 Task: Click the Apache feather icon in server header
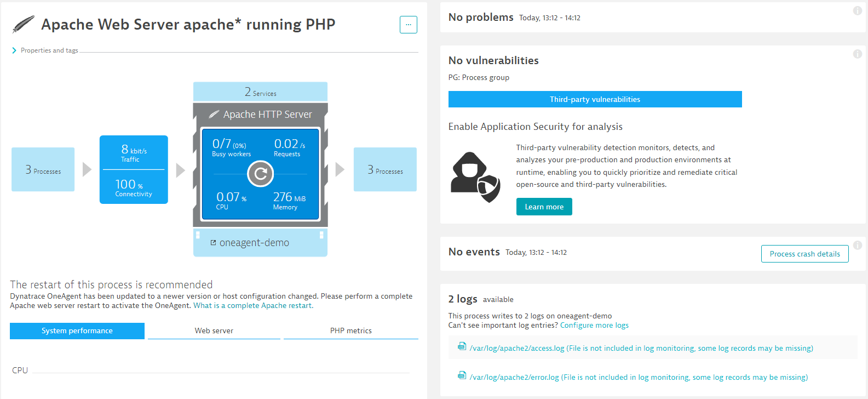point(214,115)
